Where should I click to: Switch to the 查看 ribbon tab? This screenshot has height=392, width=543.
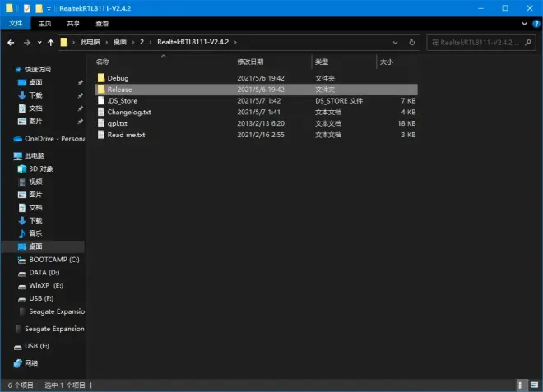tap(102, 23)
